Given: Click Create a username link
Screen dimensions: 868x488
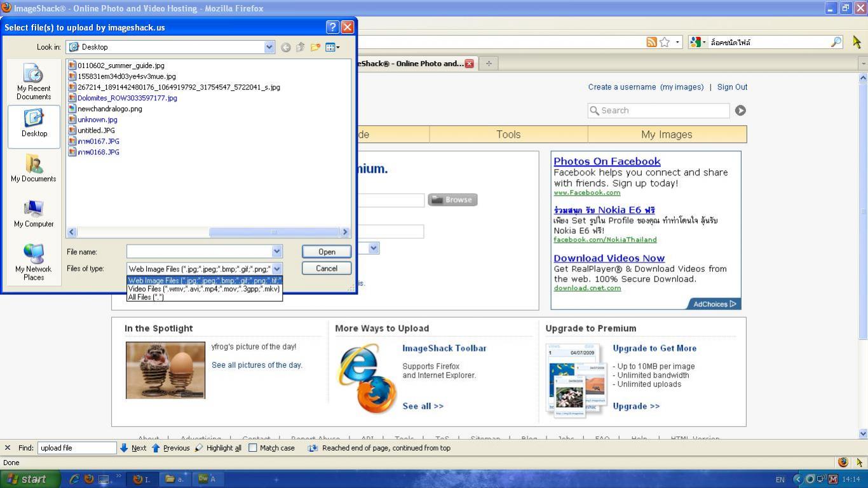Looking at the screenshot, I should pyautogui.click(x=622, y=87).
